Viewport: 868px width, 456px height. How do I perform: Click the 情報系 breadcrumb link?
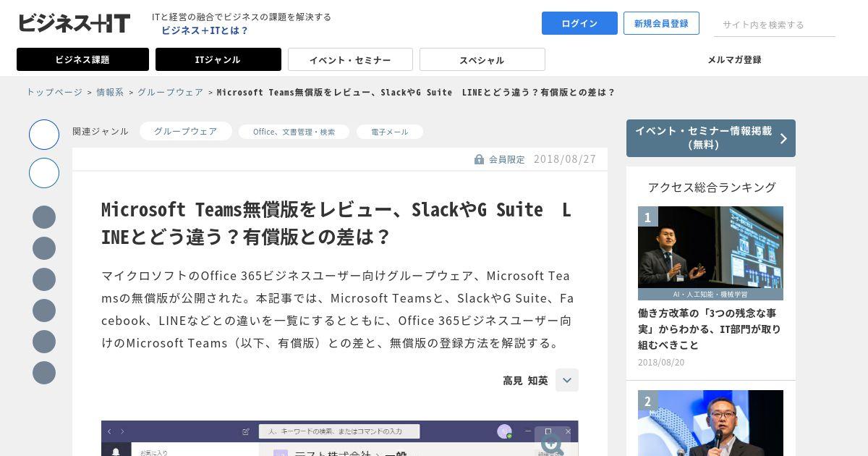(x=110, y=92)
